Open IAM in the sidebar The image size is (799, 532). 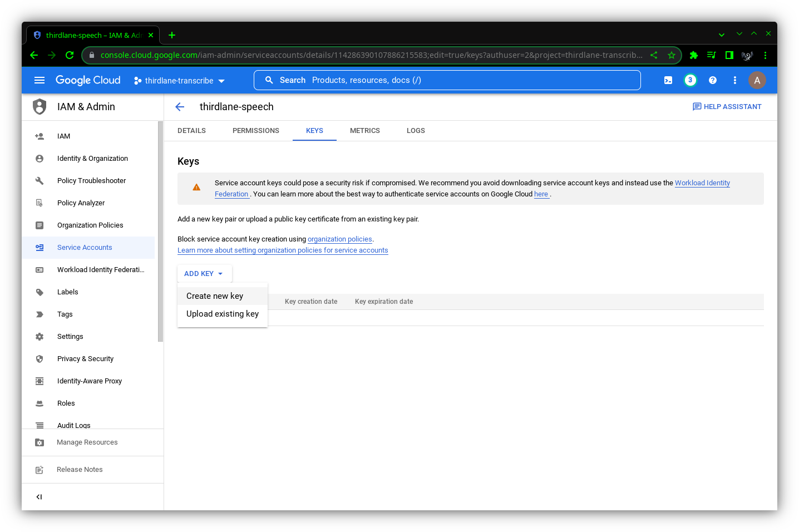click(x=88, y=136)
